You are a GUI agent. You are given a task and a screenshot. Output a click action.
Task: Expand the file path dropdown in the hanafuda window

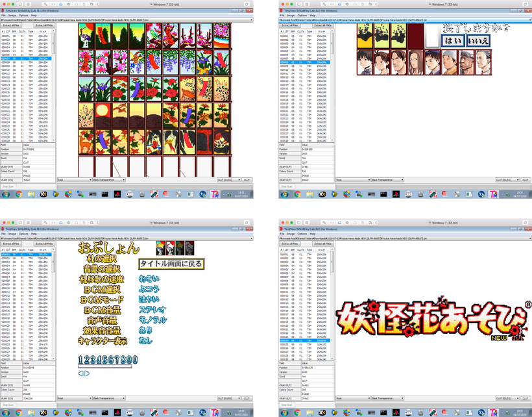coord(250,20)
